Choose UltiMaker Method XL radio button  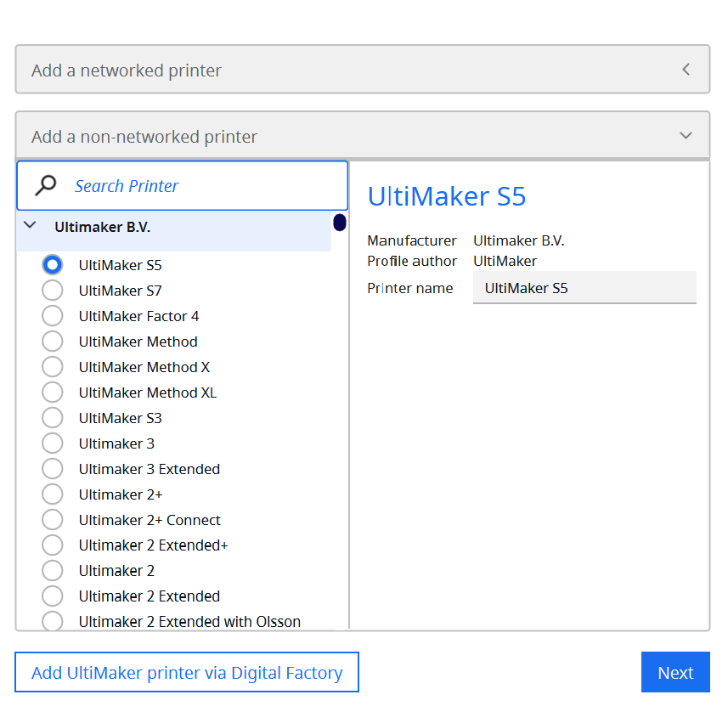[x=53, y=393]
